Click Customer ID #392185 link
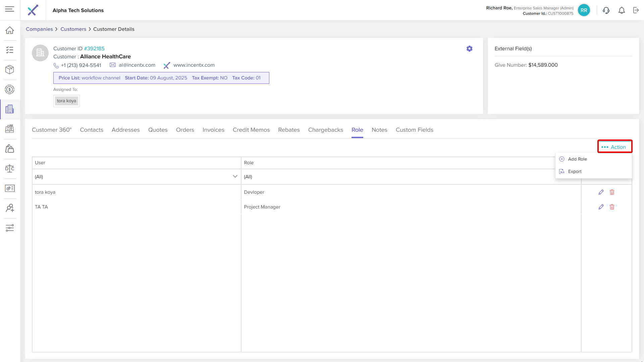 94,49
